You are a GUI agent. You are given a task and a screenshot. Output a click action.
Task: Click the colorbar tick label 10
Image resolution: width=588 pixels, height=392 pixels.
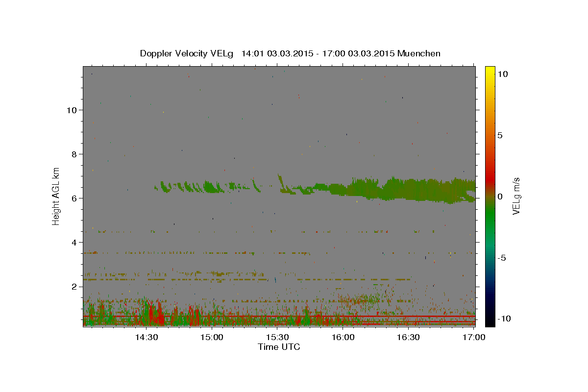tap(502, 74)
